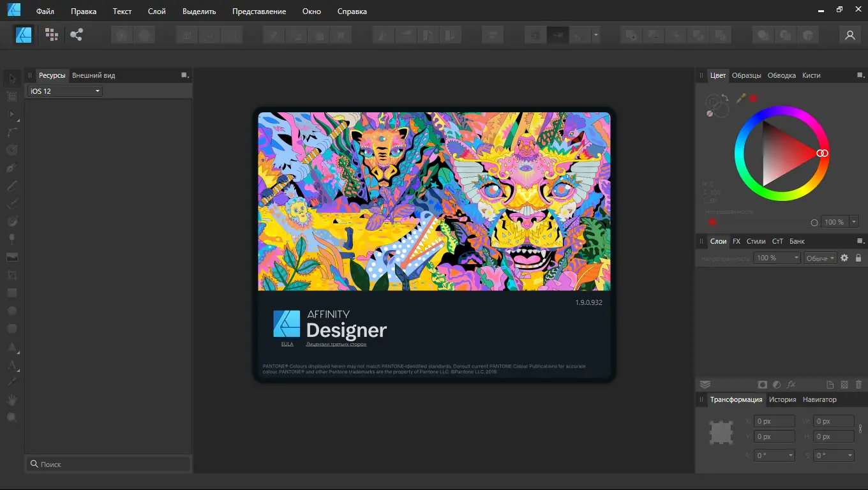Open the layer gear settings icon
The width and height of the screenshot is (868, 490).
[x=844, y=258]
